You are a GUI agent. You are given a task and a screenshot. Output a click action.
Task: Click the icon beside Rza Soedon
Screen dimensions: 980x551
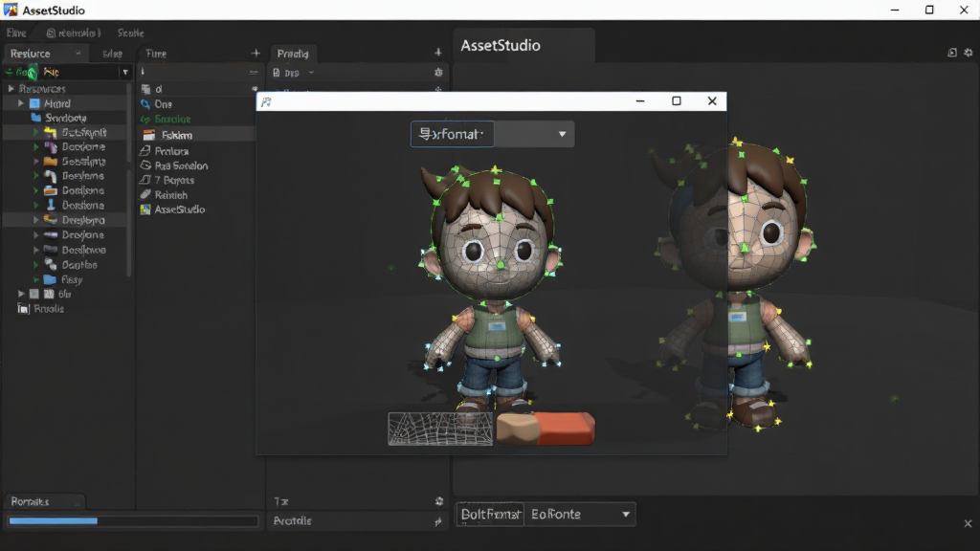145,165
